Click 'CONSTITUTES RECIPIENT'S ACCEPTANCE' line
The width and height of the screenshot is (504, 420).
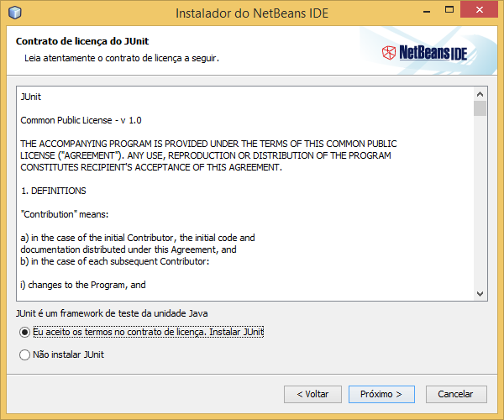click(151, 167)
